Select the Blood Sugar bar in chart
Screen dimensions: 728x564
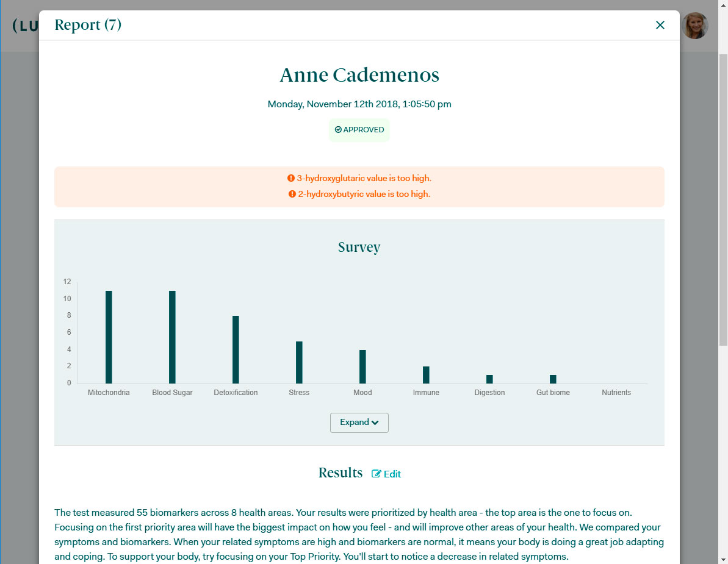(x=172, y=337)
